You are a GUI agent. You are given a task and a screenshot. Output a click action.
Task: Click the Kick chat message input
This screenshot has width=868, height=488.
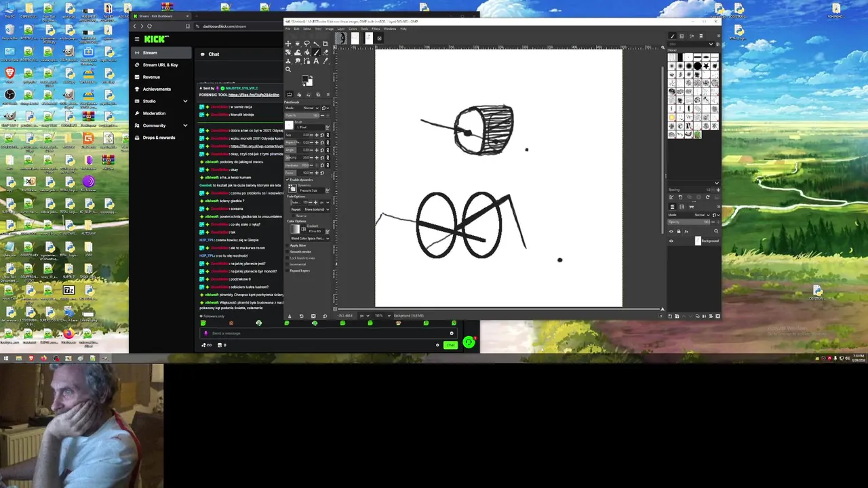pyautogui.click(x=328, y=333)
